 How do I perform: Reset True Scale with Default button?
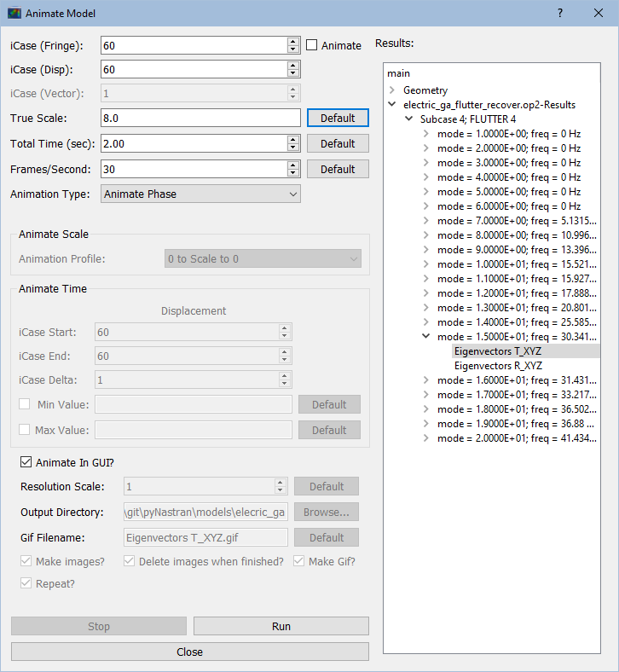(338, 118)
